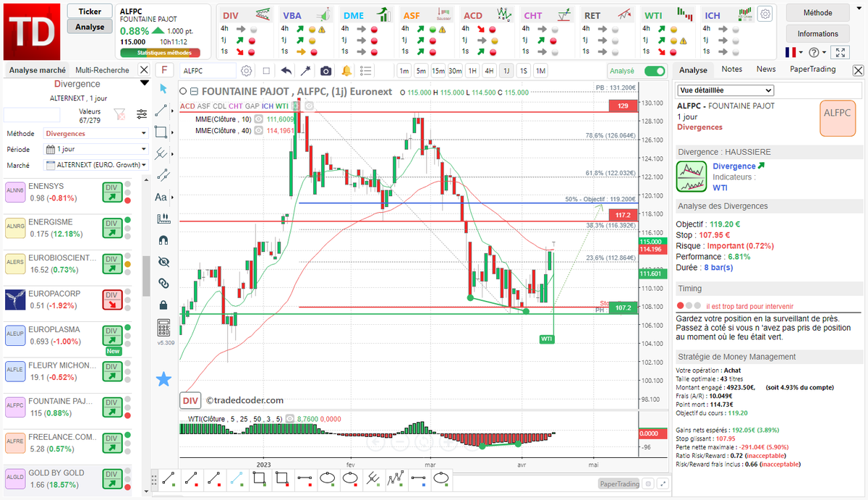Clear filter with the crossed funnel icon
Screen dimensions: 868x500
tap(120, 114)
